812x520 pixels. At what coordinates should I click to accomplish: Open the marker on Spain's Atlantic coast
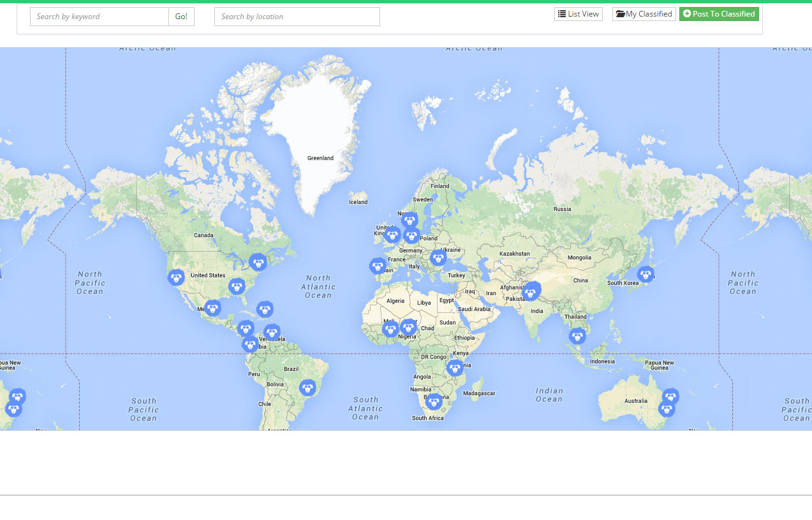[378, 266]
